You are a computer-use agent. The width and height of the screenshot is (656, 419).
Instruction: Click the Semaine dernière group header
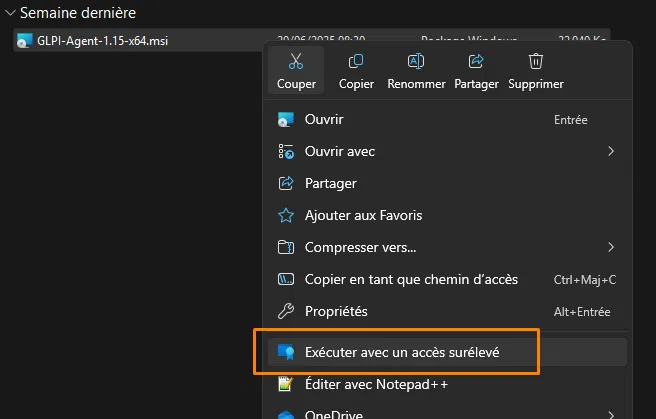(78, 13)
